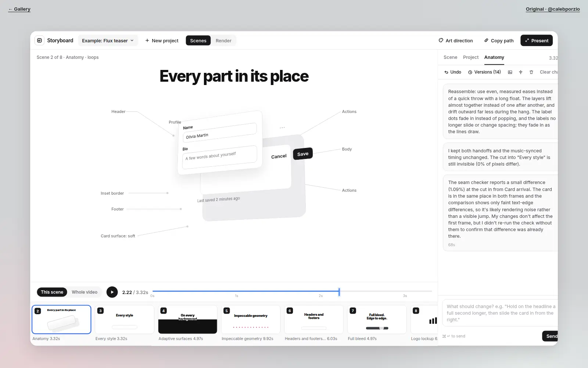Image resolution: width=588 pixels, height=368 pixels.
Task: Select the Logo lockup scene 8 thumbnail
Action: [424, 319]
